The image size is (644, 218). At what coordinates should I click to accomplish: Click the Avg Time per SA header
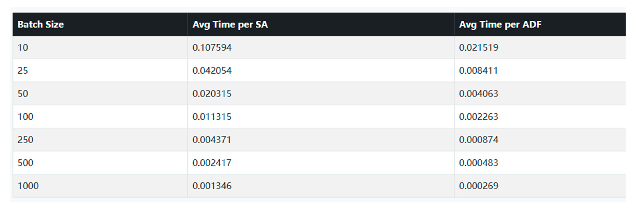click(x=230, y=24)
